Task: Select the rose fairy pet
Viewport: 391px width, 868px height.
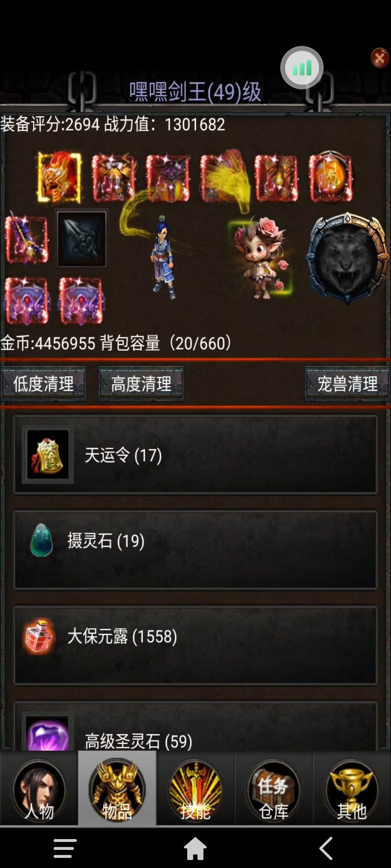Action: coord(261,258)
